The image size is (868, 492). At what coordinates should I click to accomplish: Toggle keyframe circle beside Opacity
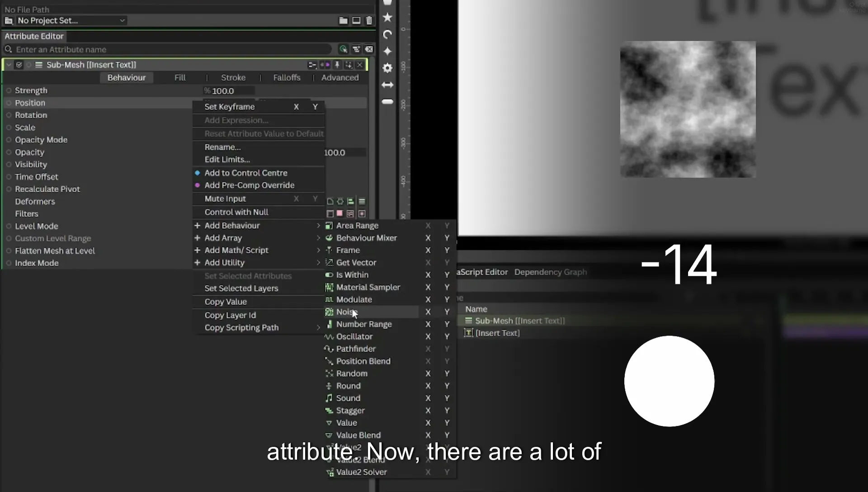(x=9, y=152)
